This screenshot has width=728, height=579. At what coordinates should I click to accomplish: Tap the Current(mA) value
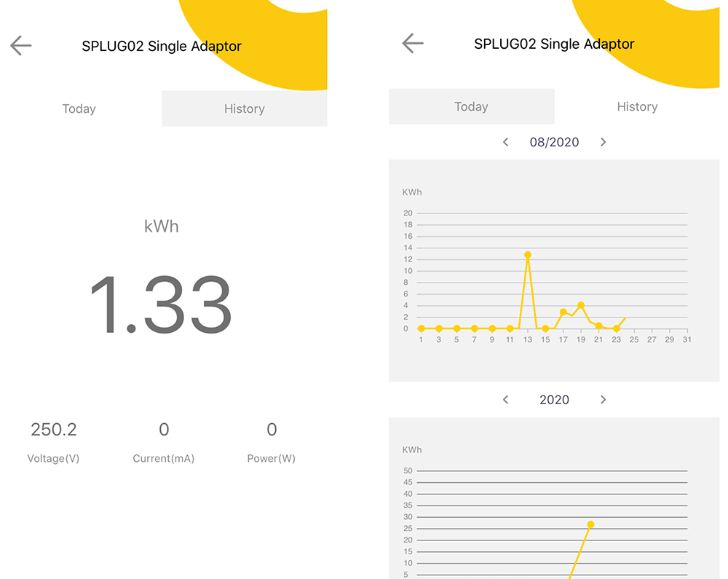(x=164, y=430)
